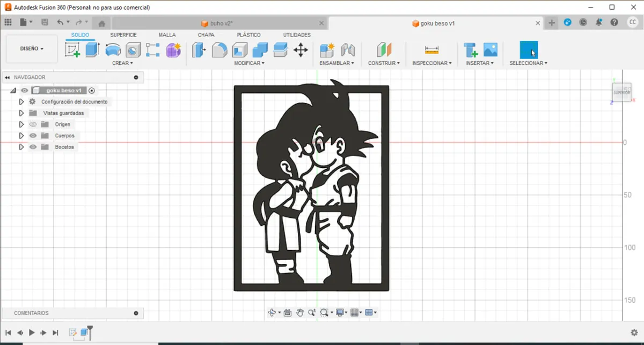The height and width of the screenshot is (345, 644).
Task: Go to the Home tab icon
Action: (101, 23)
